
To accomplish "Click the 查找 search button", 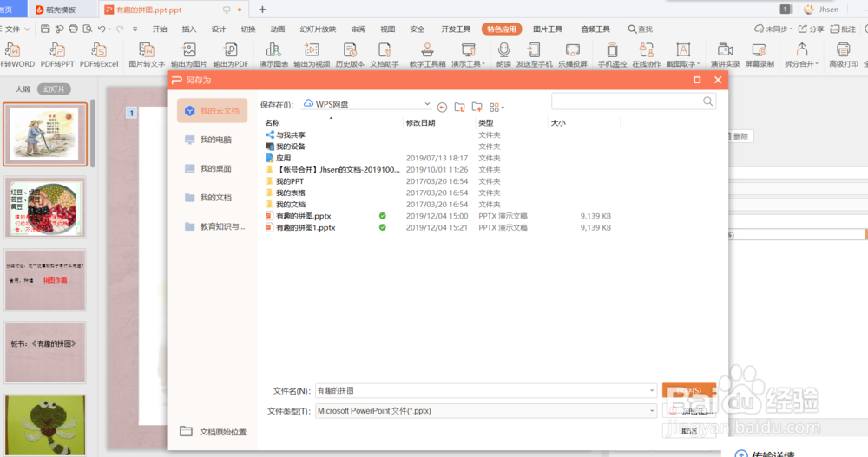I will [x=641, y=29].
